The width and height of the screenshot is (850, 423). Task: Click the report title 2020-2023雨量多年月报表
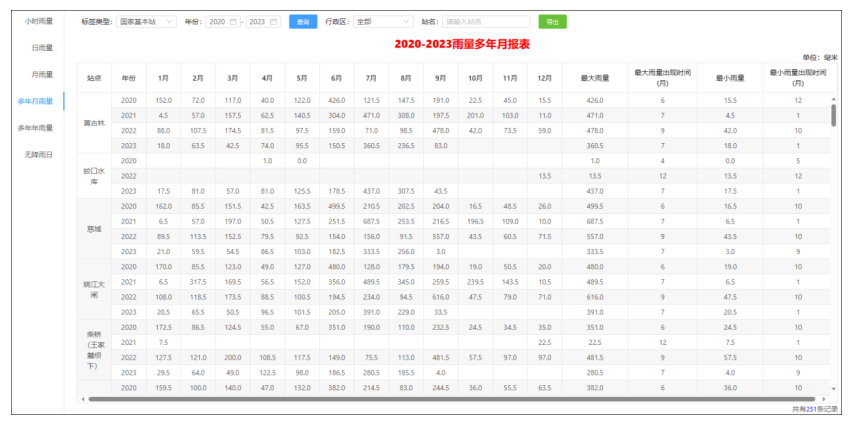[x=462, y=45]
